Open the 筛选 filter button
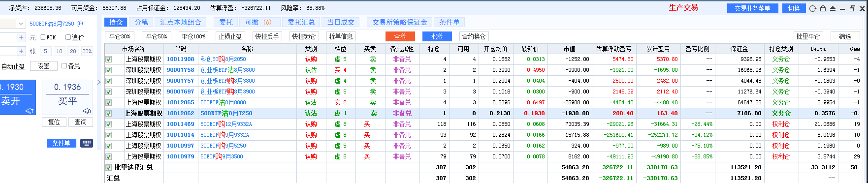This screenshot has height=183, width=868. click(x=845, y=36)
